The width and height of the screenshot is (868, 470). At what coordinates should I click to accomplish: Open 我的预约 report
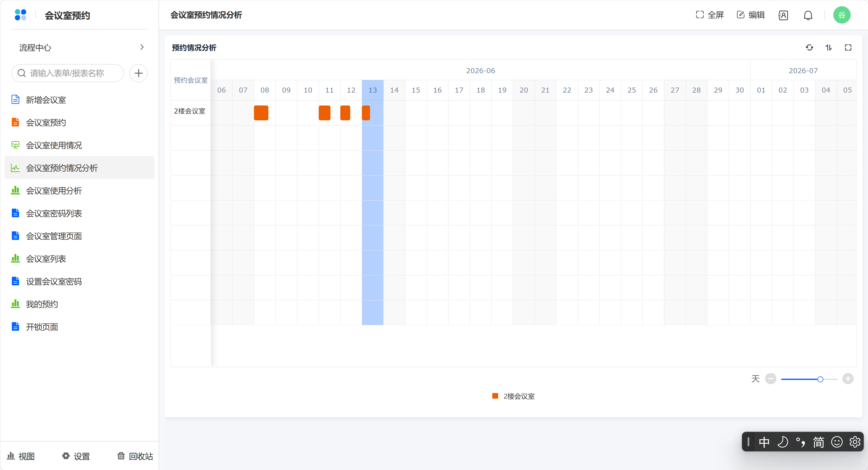[80, 304]
